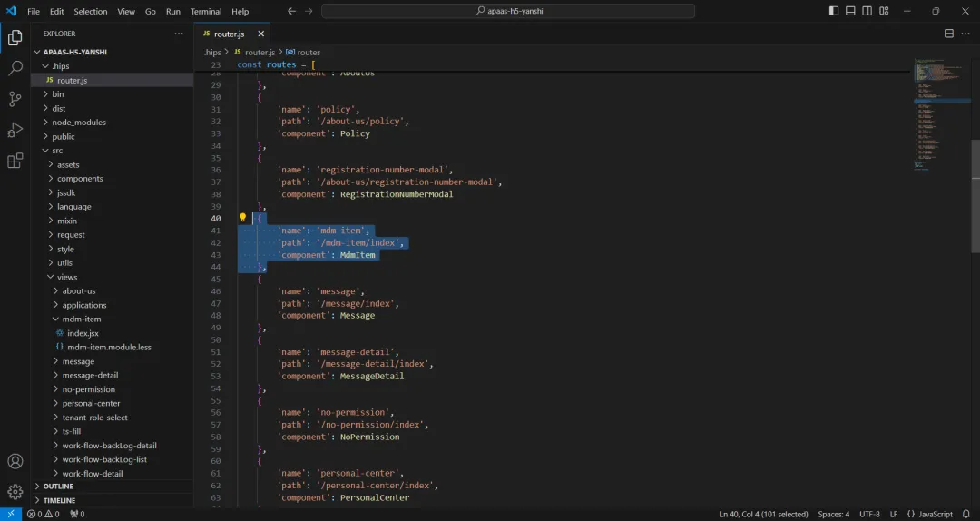Image resolution: width=980 pixels, height=521 pixels.
Task: Open the Terminal menu
Action: 206,11
